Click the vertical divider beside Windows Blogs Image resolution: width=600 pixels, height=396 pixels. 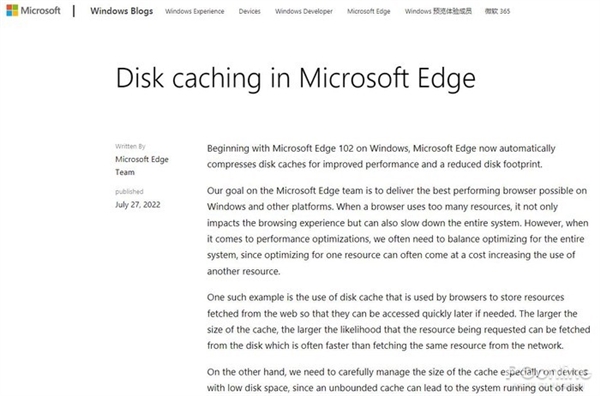74,11
